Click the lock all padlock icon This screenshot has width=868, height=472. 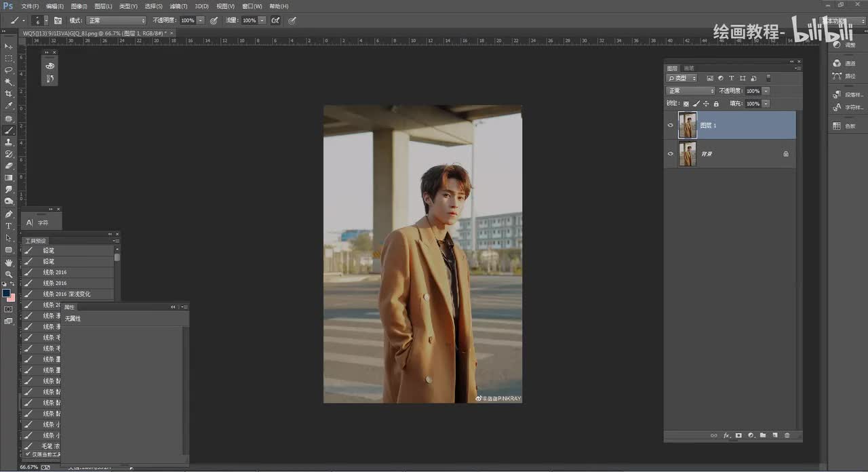[x=716, y=104]
